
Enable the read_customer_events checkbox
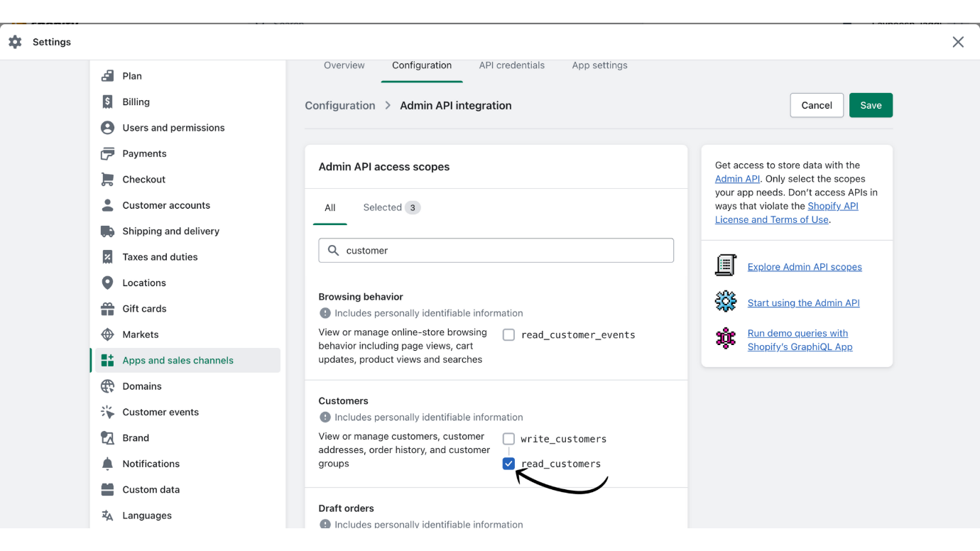[508, 335]
